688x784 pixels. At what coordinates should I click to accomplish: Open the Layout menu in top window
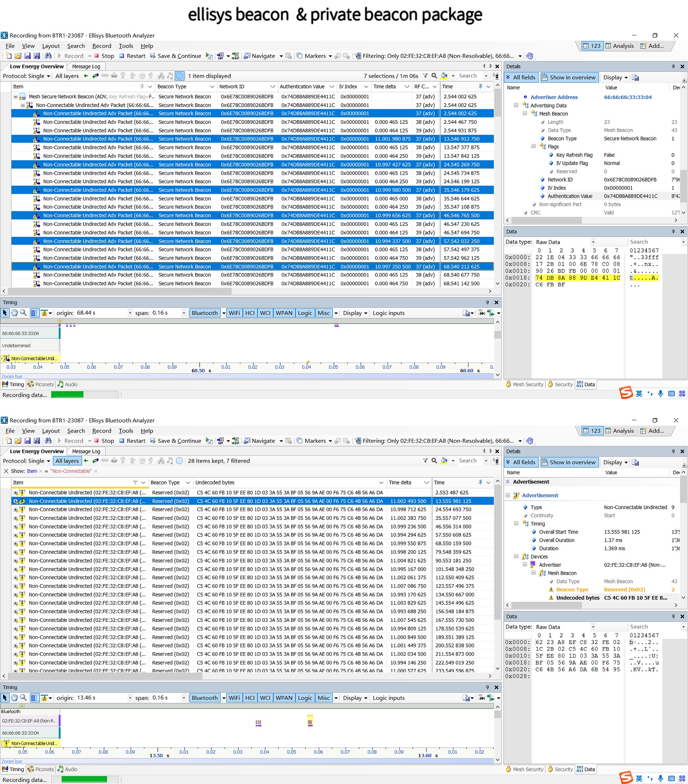pos(51,46)
